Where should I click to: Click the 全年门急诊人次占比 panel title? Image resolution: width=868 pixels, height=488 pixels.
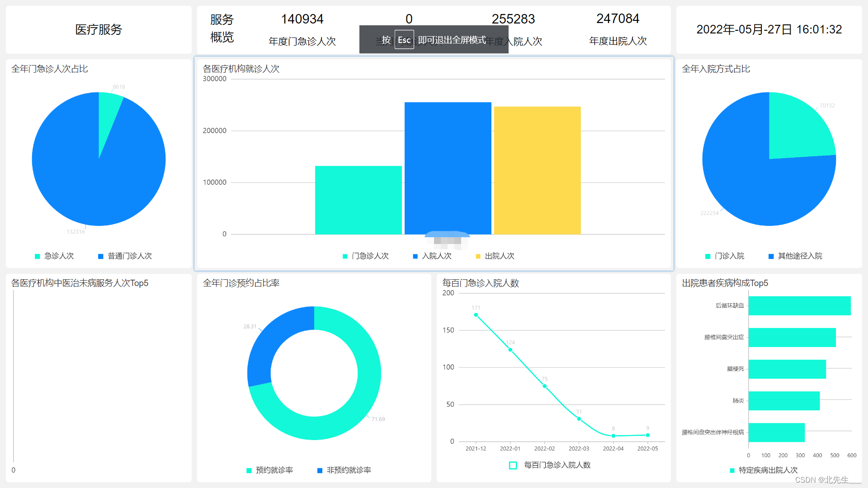[50, 69]
